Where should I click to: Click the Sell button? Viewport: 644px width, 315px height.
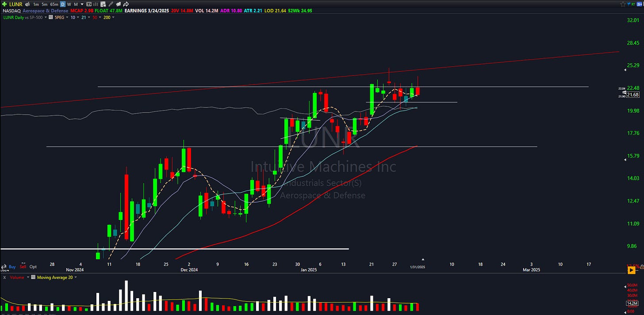(23, 267)
